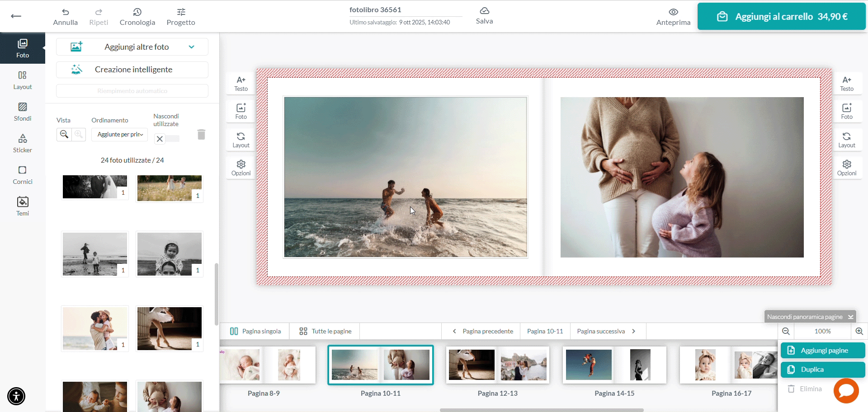
Task: Open Anteprima preview
Action: point(673,17)
